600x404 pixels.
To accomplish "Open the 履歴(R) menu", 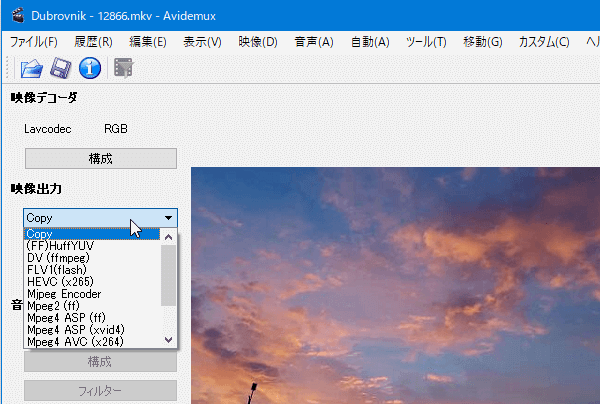I will coord(93,42).
